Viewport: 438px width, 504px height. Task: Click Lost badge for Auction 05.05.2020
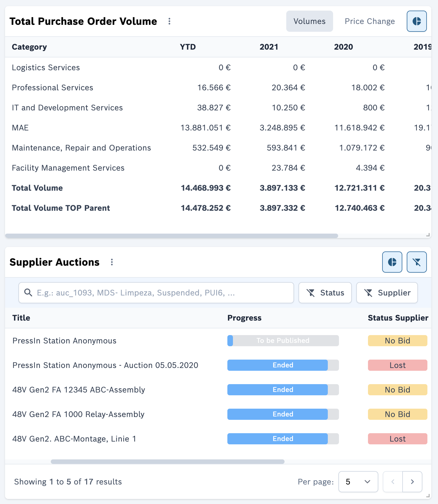click(398, 365)
